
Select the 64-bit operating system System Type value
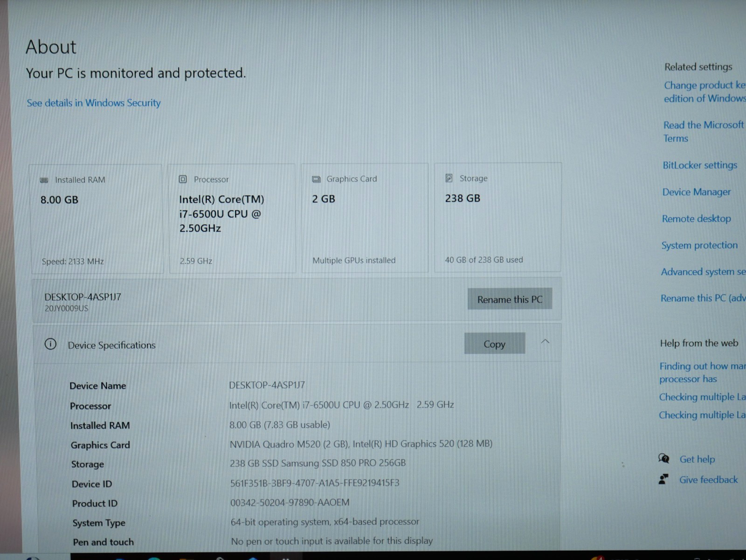[x=325, y=522]
